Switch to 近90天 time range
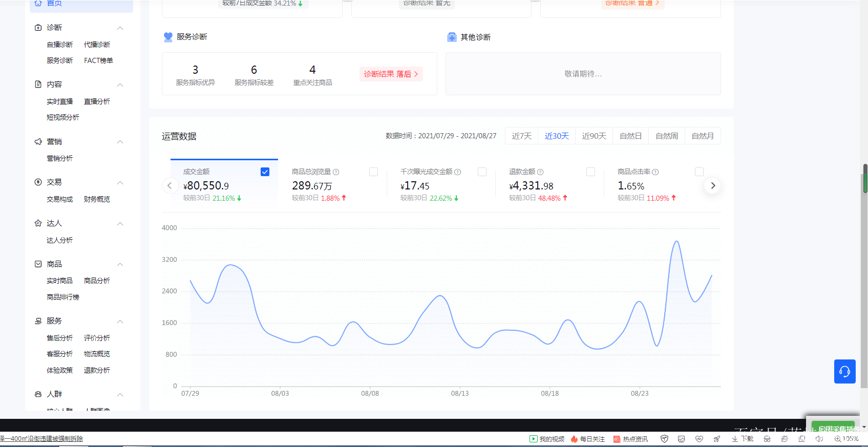868x447 pixels. pyautogui.click(x=594, y=136)
